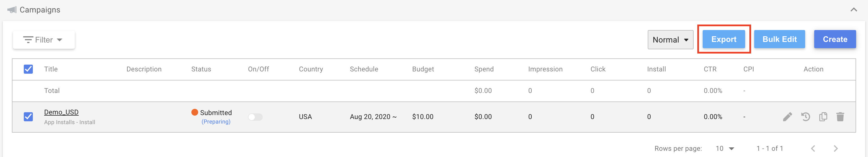Click the Filter lines icon
868x157 pixels.
(28, 40)
